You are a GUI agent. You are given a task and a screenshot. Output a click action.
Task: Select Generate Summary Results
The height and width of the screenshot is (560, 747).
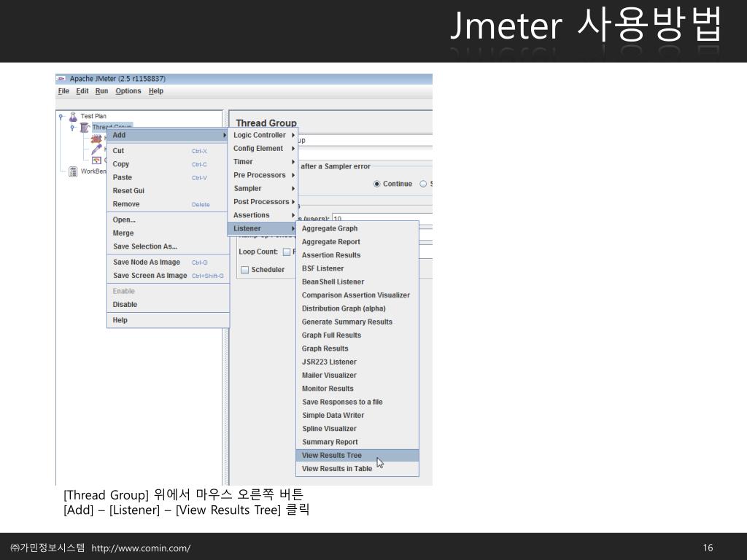pos(357,322)
